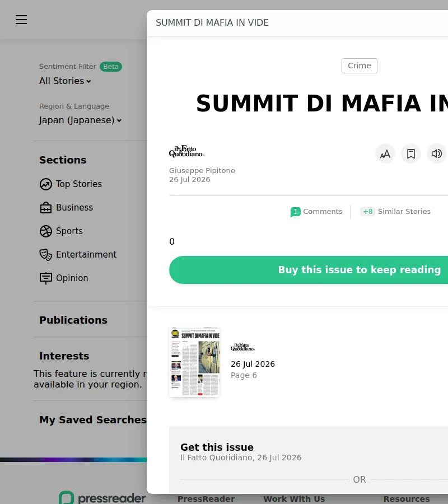Open the Top Stories section
This screenshot has width=448, height=504.
pyautogui.click(x=71, y=184)
